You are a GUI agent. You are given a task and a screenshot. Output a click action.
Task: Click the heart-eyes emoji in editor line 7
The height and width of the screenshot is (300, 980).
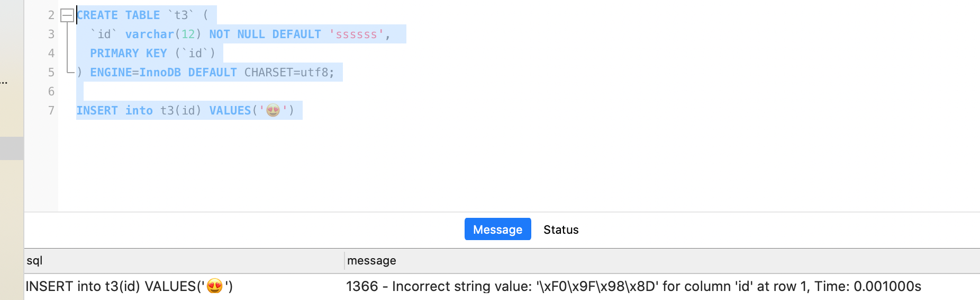pyautogui.click(x=273, y=110)
